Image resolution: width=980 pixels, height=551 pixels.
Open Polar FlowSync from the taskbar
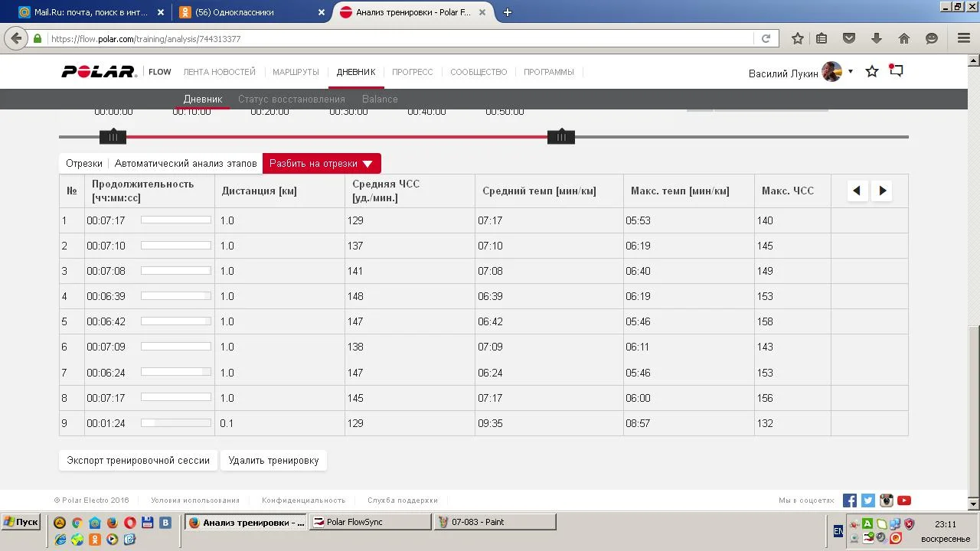point(370,522)
